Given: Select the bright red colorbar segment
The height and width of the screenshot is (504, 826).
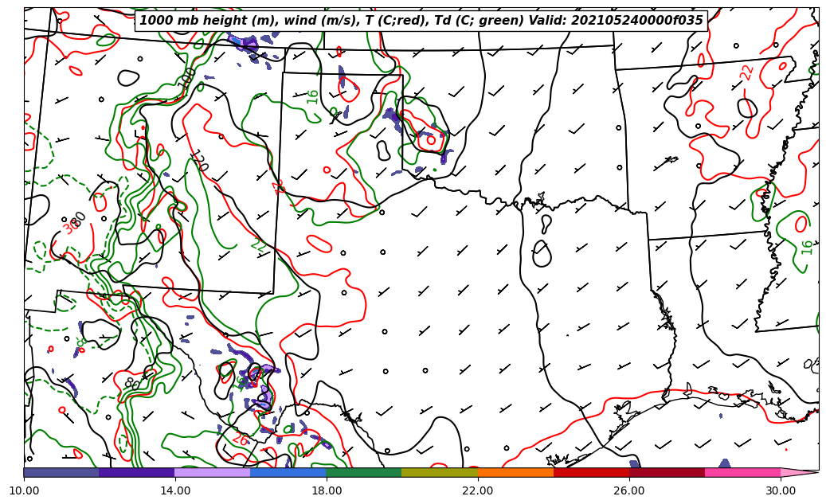Looking at the screenshot, I should 591,472.
